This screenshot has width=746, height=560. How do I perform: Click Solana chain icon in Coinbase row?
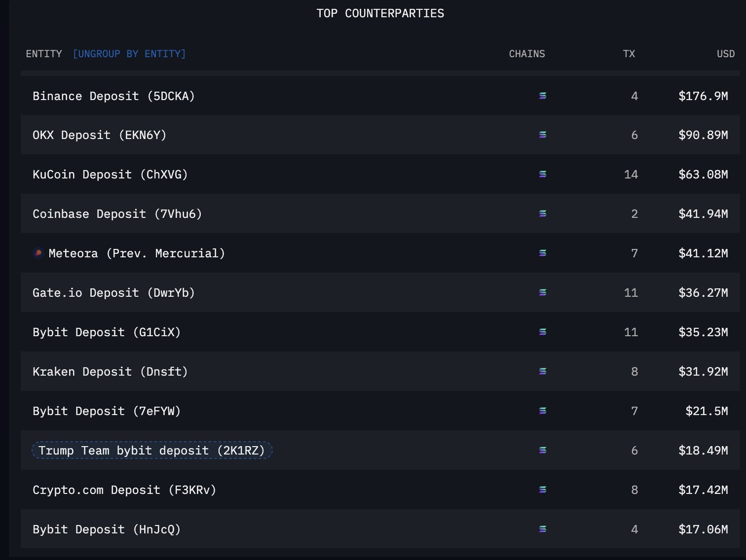pyautogui.click(x=543, y=213)
